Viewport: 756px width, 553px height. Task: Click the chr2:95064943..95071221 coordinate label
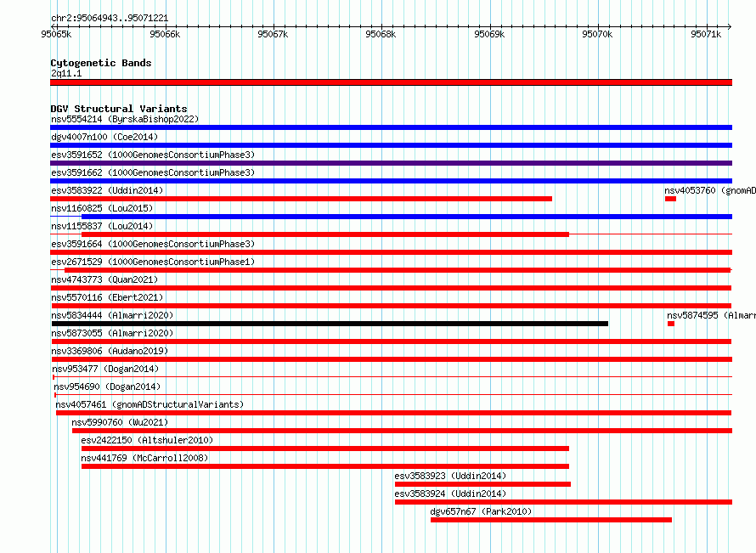[110, 18]
